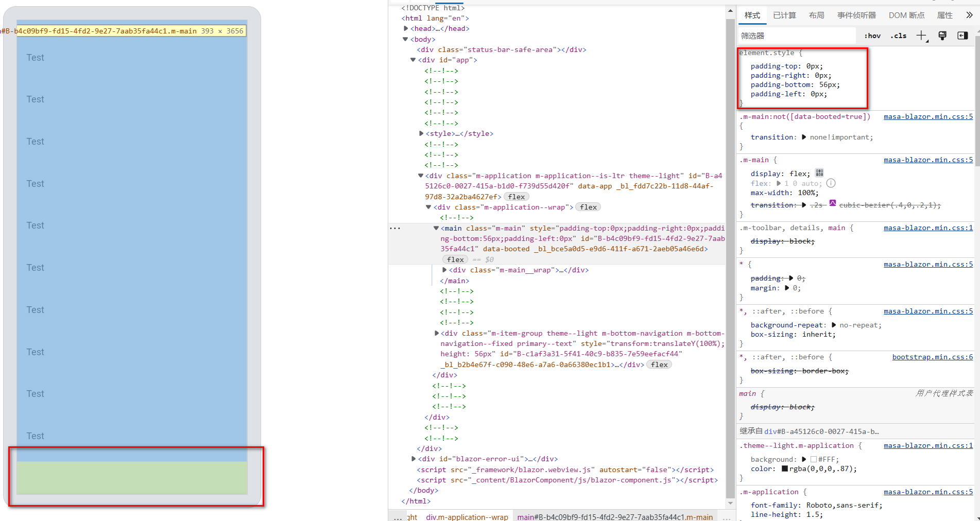Toggle element pseudo-states with :hov
Screen dimensions: 980x521
[872, 36]
